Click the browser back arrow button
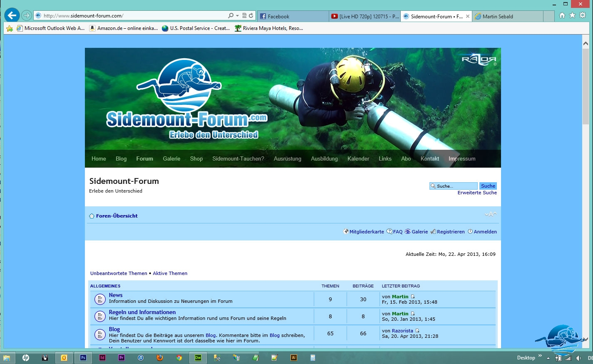This screenshot has height=364, width=593. point(12,16)
